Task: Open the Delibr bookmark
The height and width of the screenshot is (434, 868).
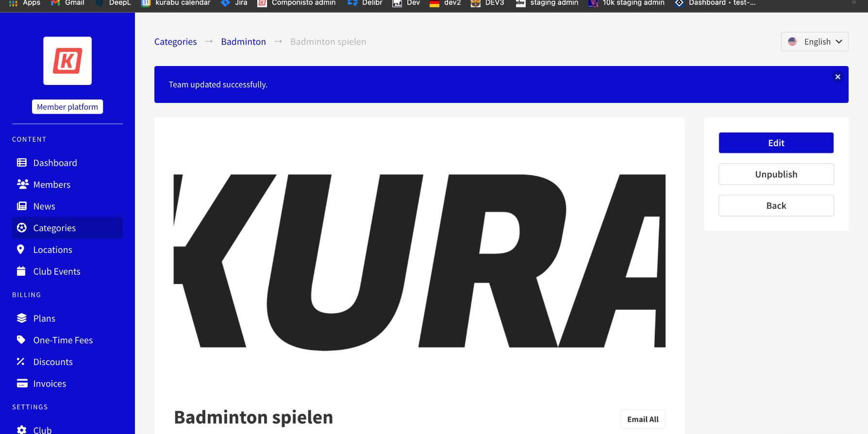Action: pyautogui.click(x=365, y=3)
